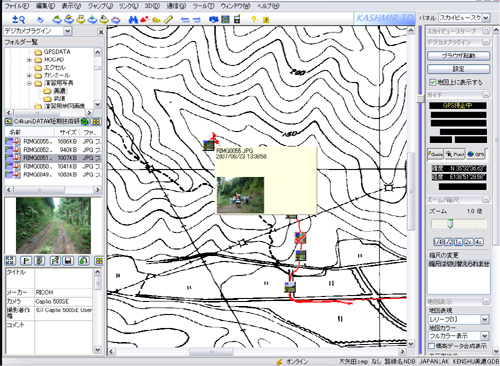Click the map horizontal scrollbar thumb
The height and width of the screenshot is (366, 500).
[x=211, y=352]
